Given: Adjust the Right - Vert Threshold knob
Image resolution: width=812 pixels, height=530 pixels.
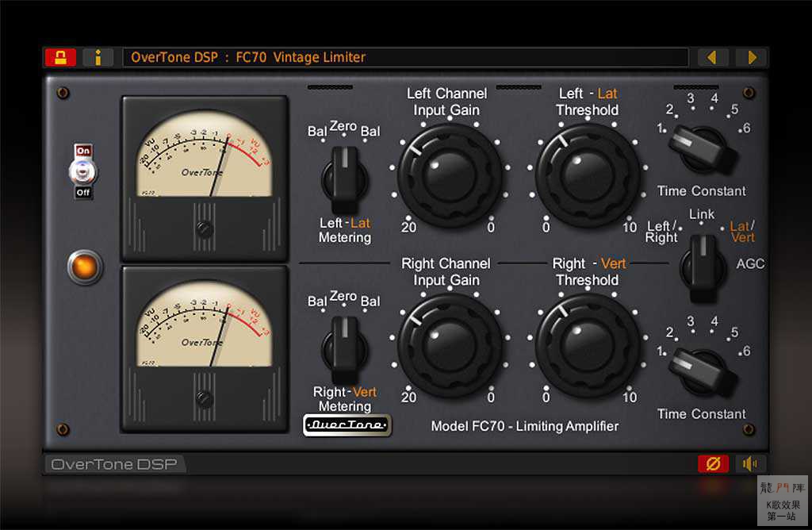Looking at the screenshot, I should pos(588,344).
